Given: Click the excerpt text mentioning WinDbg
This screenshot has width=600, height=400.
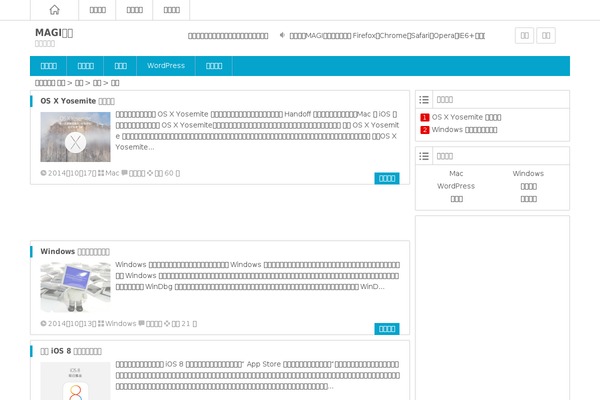Looking at the screenshot, I should point(258,276).
